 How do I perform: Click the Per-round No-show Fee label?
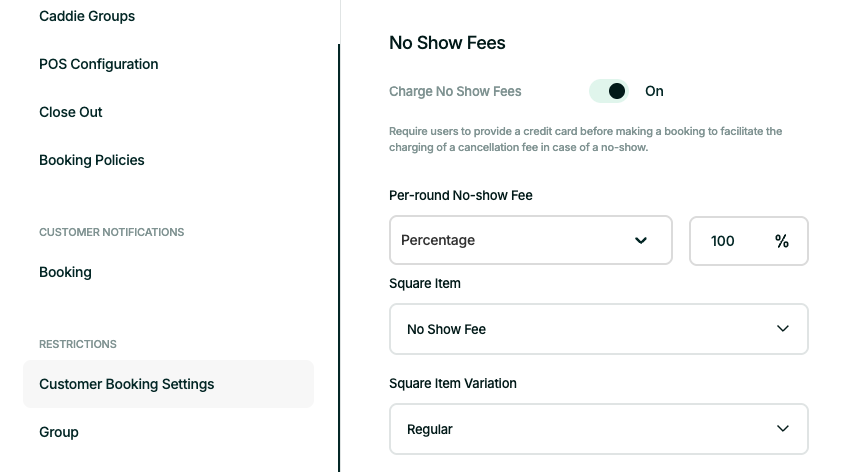(461, 195)
